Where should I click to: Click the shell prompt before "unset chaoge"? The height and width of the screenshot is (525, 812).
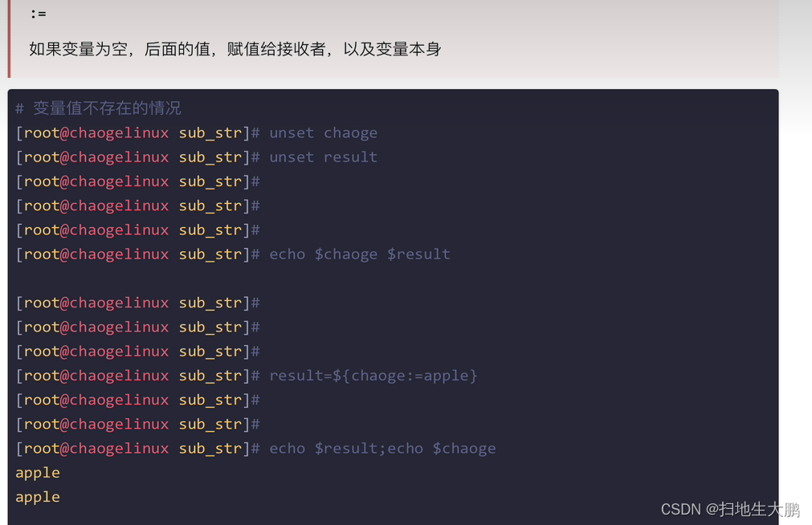[138, 133]
